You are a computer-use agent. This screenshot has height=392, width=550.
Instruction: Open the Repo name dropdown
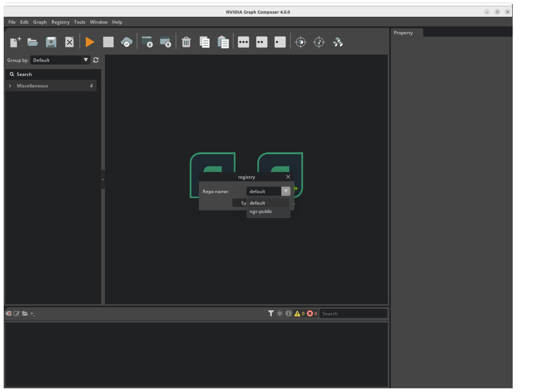pos(285,191)
